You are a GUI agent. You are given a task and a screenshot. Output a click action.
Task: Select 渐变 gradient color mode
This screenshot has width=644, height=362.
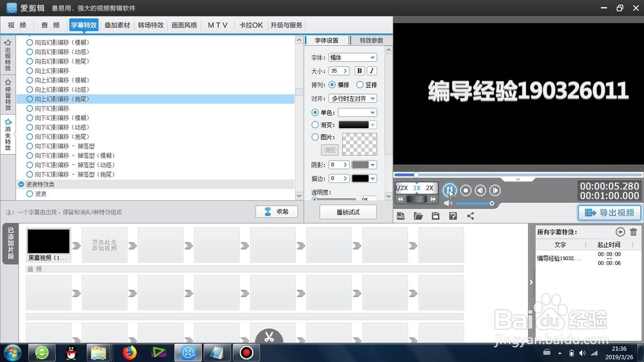tap(315, 124)
